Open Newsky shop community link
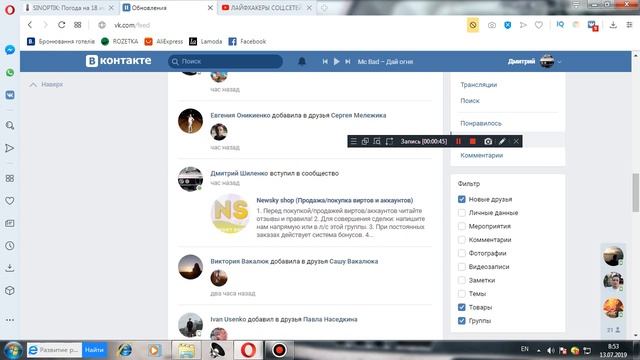This screenshot has height=360, width=640. coord(335,200)
